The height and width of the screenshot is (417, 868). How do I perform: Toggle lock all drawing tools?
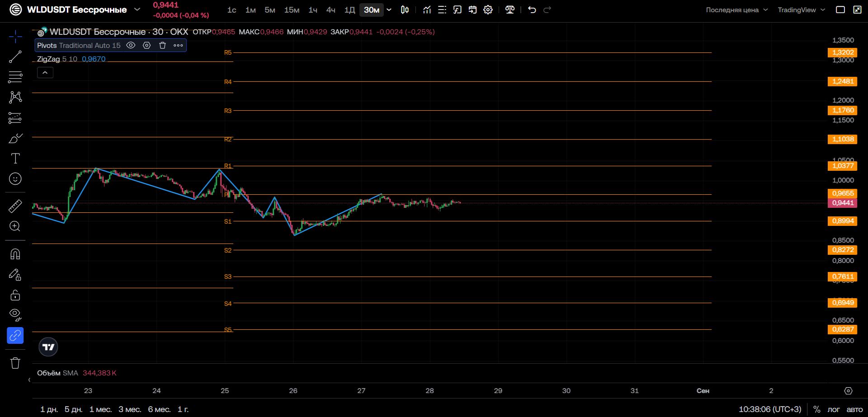(15, 295)
